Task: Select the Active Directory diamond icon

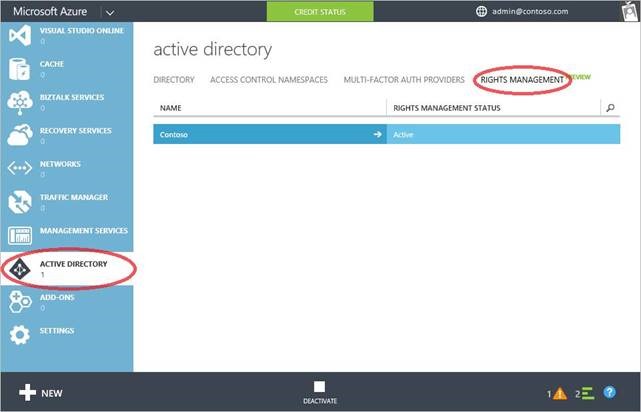Action: 20,269
